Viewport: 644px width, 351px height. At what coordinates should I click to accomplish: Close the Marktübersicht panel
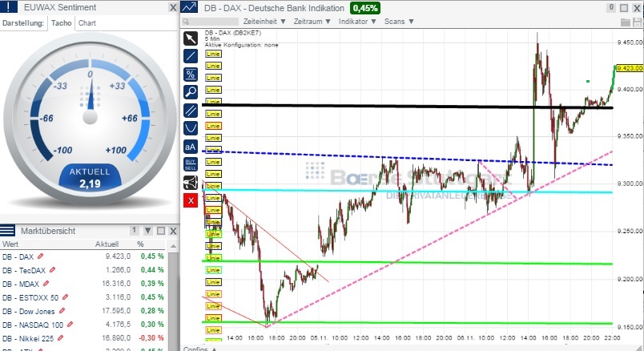point(173,231)
